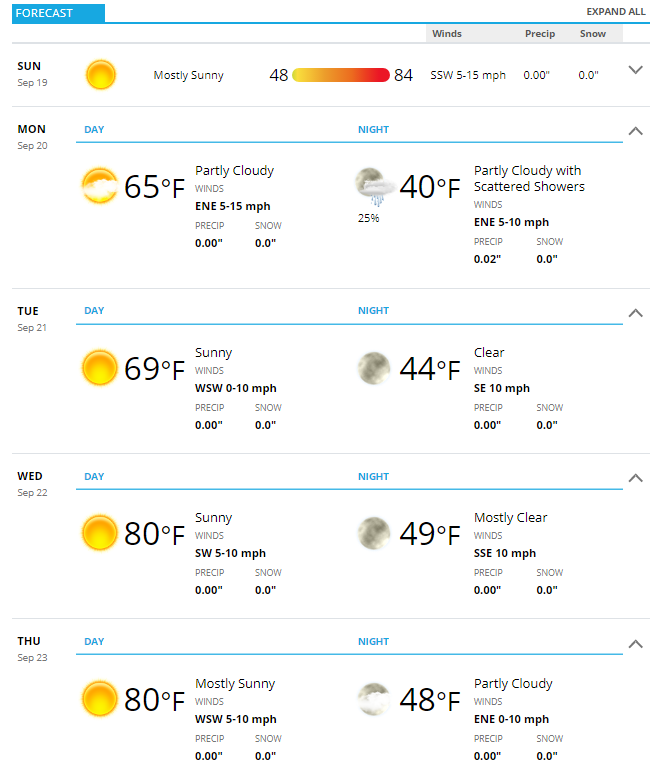Expand the Sunday Sep 19 forecast row
Screen dimensions: 668x775
click(635, 70)
